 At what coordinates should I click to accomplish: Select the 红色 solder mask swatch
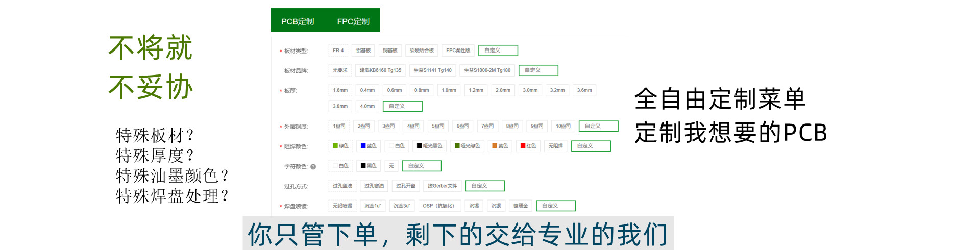(x=528, y=146)
